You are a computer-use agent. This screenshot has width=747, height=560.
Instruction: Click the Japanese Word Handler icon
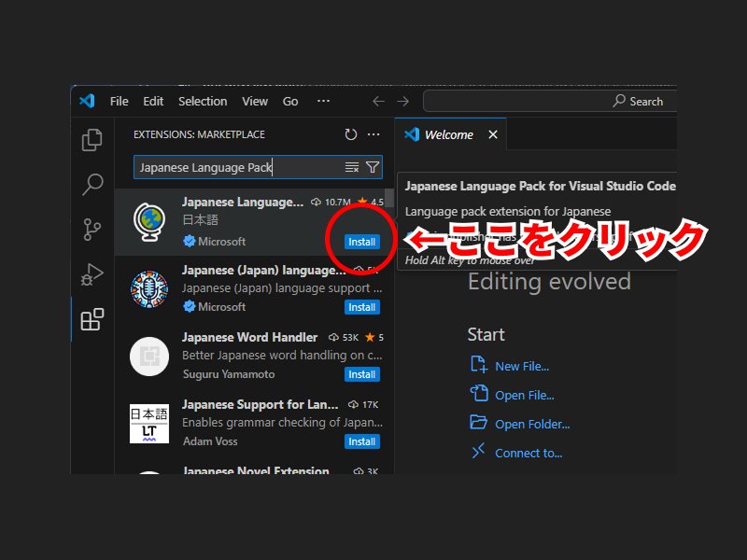click(149, 357)
